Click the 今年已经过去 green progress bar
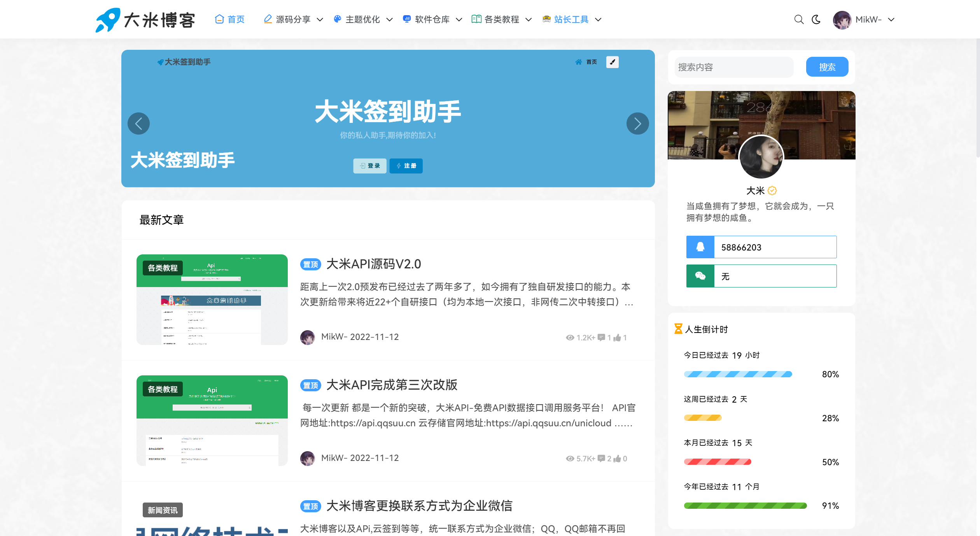The image size is (980, 536). pyautogui.click(x=745, y=506)
